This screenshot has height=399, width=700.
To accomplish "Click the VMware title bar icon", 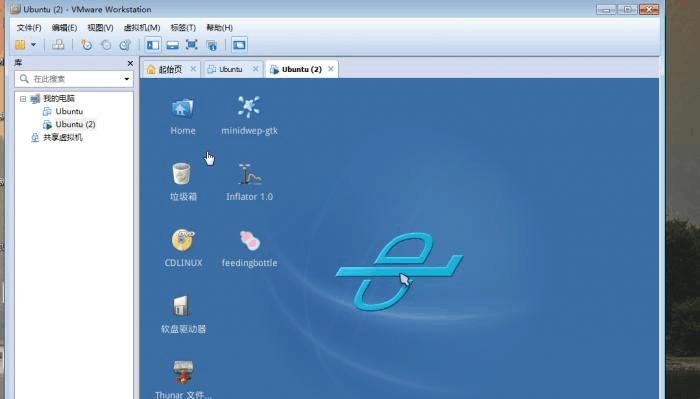I will pos(16,9).
